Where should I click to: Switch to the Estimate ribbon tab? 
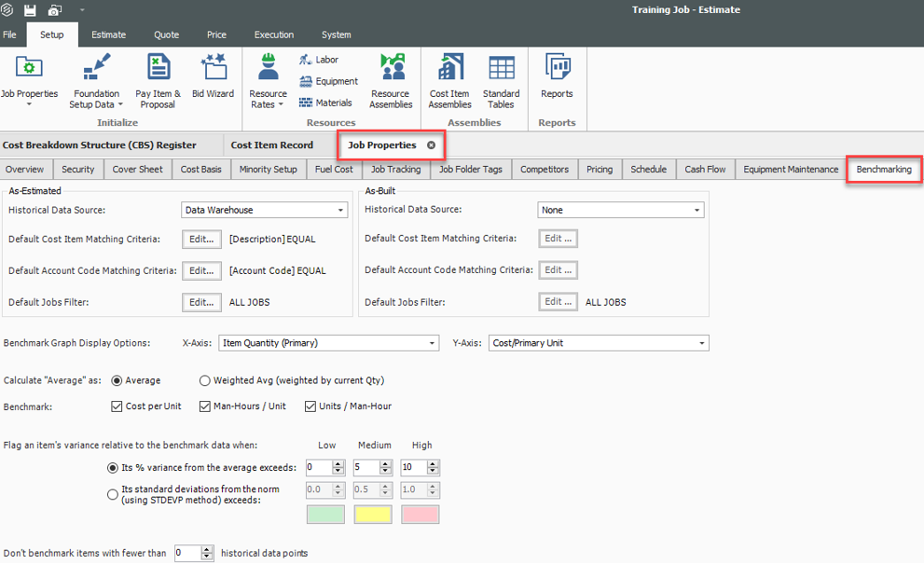(x=108, y=34)
